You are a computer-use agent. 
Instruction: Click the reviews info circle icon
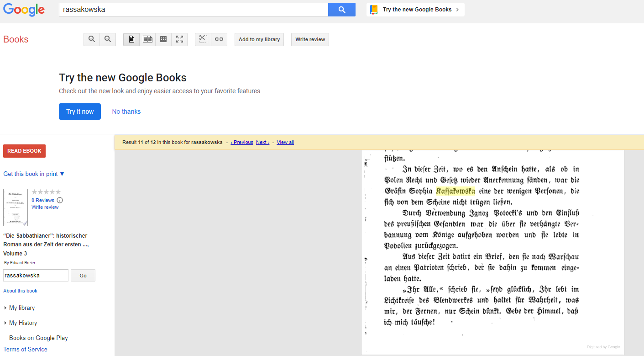60,200
